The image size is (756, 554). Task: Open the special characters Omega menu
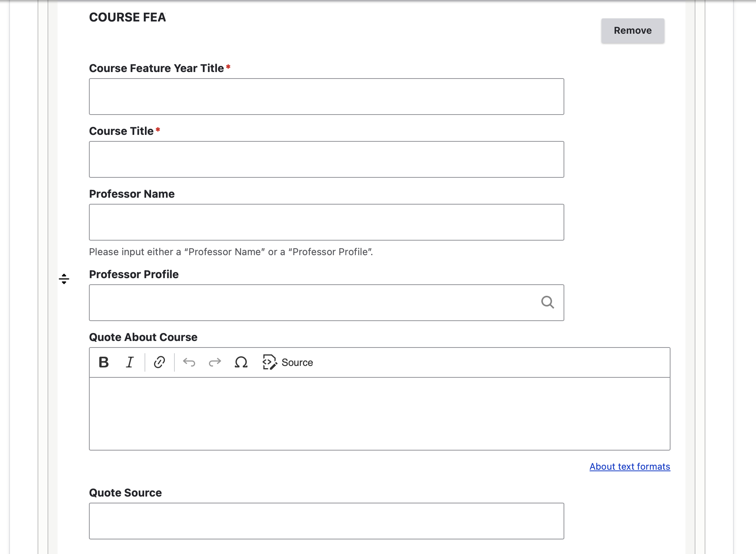(241, 362)
